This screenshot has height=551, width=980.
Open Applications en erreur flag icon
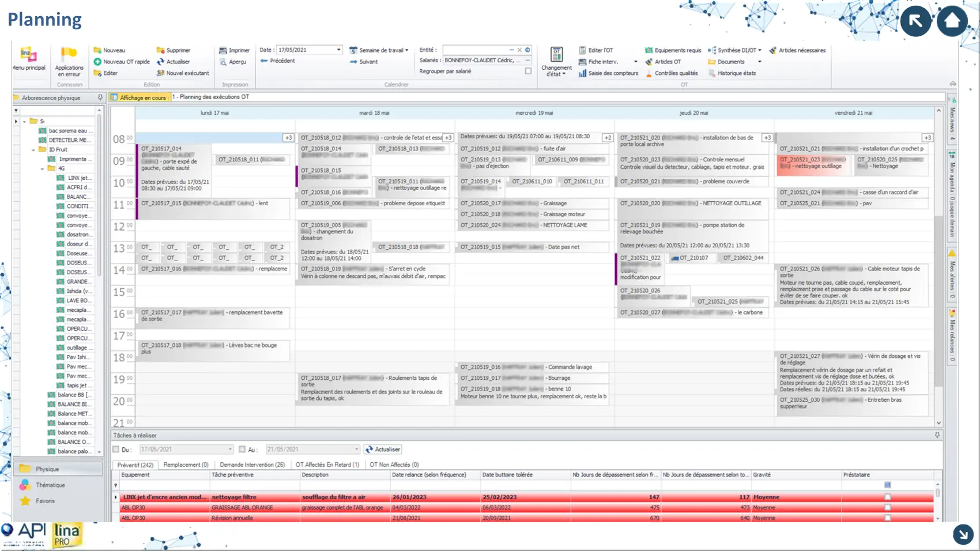(69, 55)
